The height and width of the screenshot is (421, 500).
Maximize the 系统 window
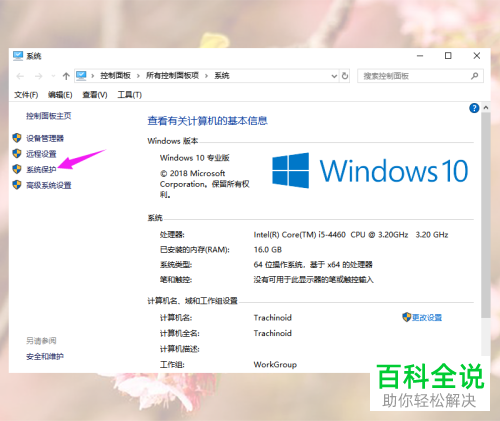[x=448, y=56]
